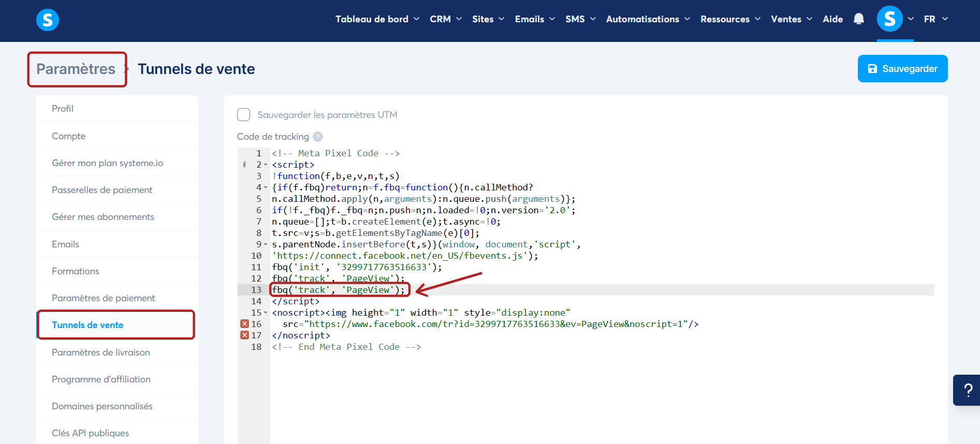Screen dimensions: 980x444
Task: Select Emails in the settings sidebar
Action: (x=117, y=244)
